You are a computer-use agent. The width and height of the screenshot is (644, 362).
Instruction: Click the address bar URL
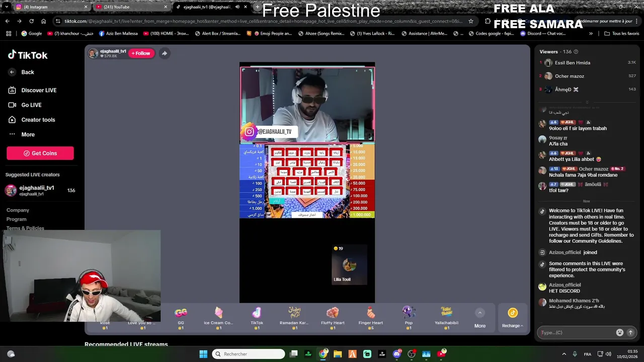coord(263,21)
